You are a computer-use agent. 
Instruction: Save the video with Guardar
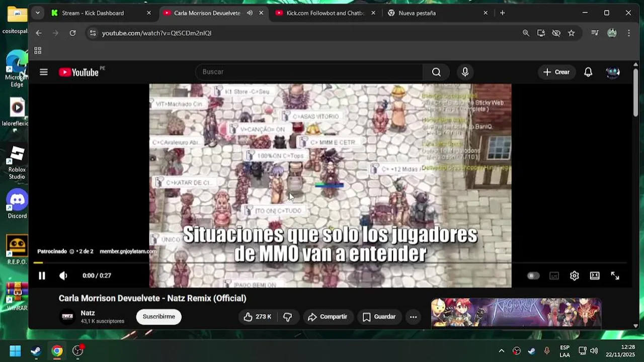click(x=379, y=317)
